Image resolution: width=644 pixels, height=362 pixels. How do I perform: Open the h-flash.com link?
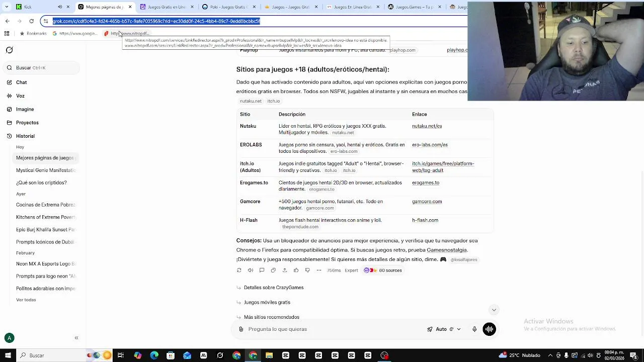[425, 220]
